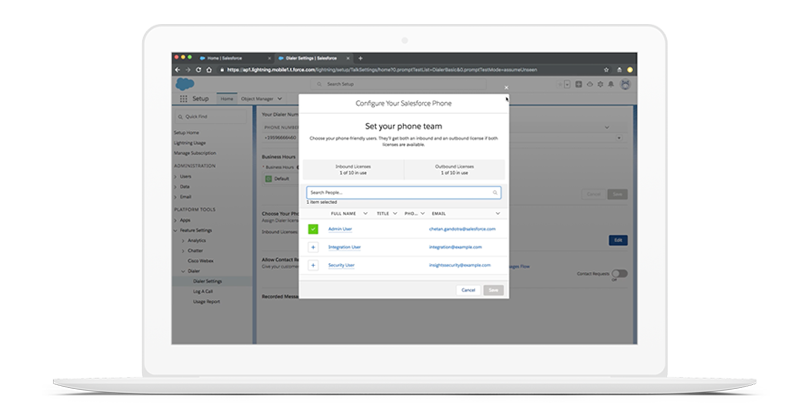
Task: Click the browser forward arrow
Action: [188, 70]
